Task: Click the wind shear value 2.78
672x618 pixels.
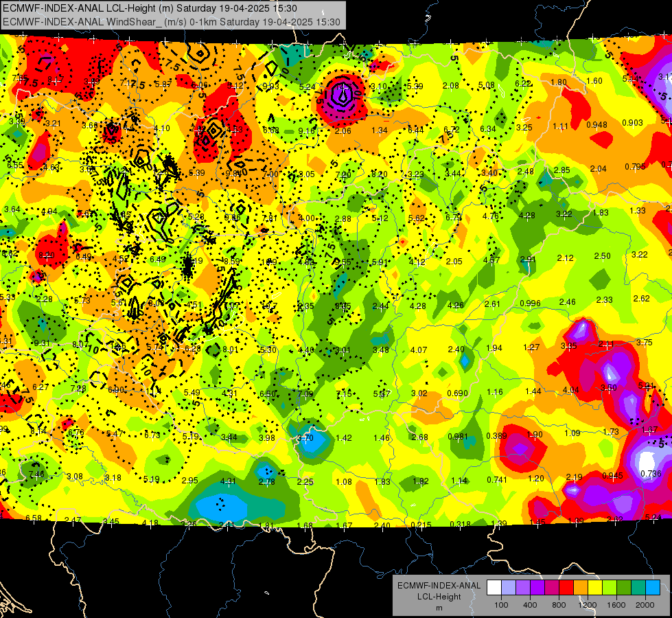Action: [266, 482]
